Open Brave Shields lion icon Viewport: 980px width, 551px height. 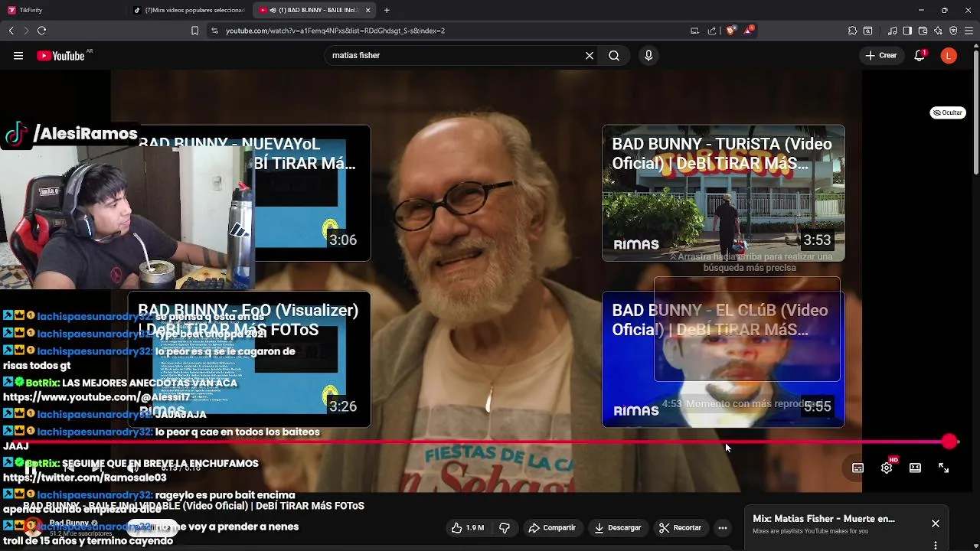[x=730, y=31]
